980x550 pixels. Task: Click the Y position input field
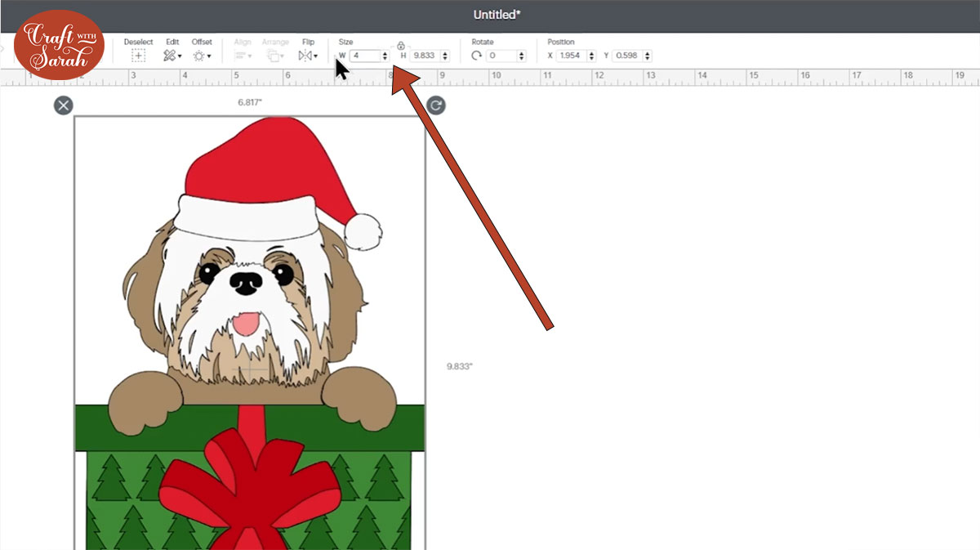point(626,56)
